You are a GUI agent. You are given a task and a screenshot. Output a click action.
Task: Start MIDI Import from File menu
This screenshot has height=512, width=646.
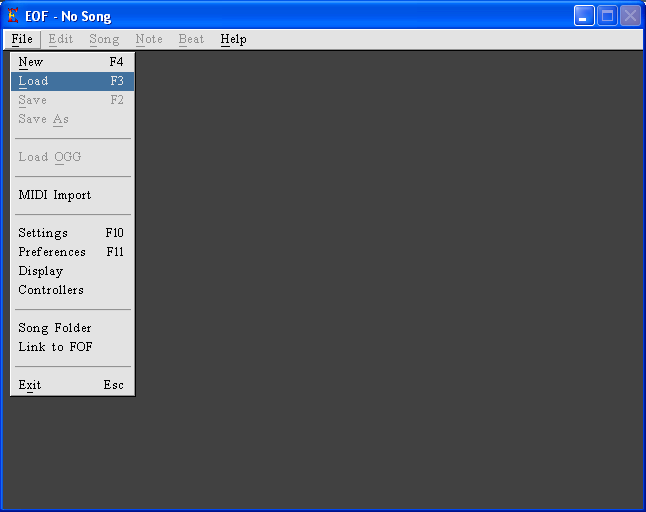click(71, 195)
